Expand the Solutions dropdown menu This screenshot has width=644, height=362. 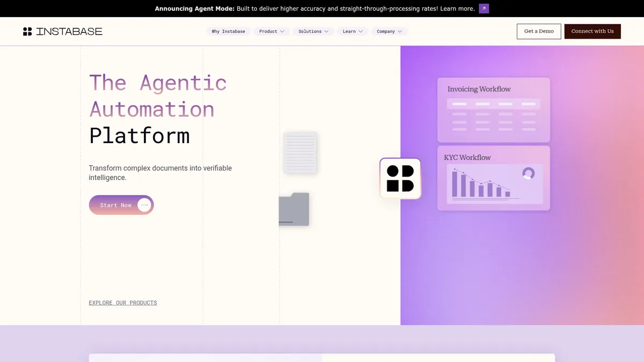click(313, 31)
